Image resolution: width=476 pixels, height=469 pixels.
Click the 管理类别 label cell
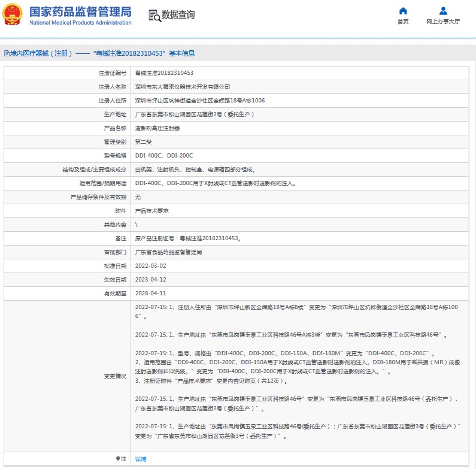67,142
